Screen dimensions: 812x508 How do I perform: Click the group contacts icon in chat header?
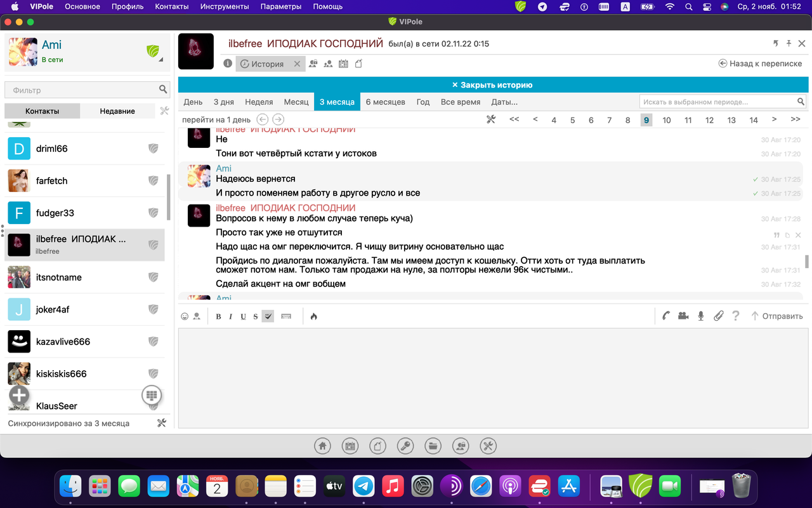tap(328, 63)
